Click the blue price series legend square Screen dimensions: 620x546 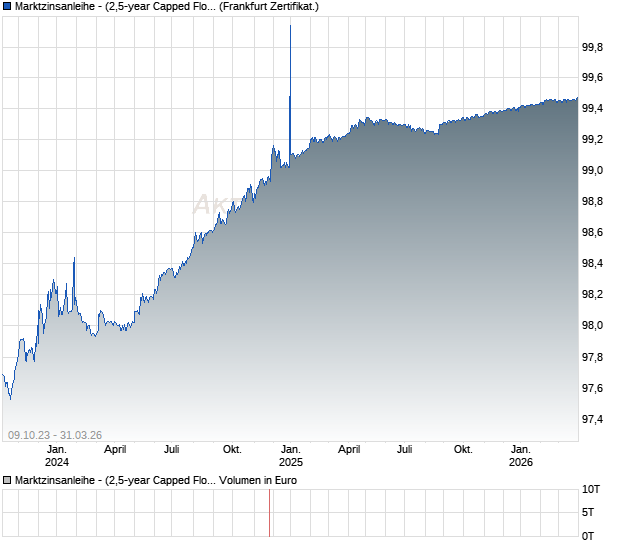point(8,6)
